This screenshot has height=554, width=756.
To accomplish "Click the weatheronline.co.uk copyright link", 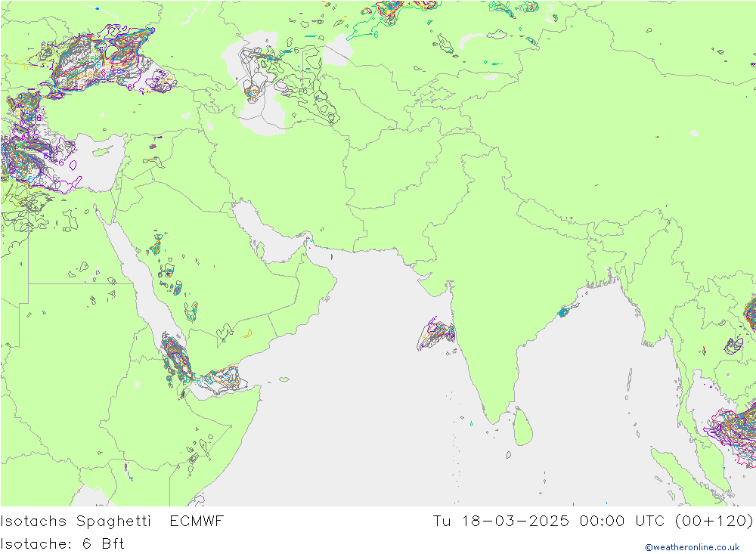I will (692, 547).
